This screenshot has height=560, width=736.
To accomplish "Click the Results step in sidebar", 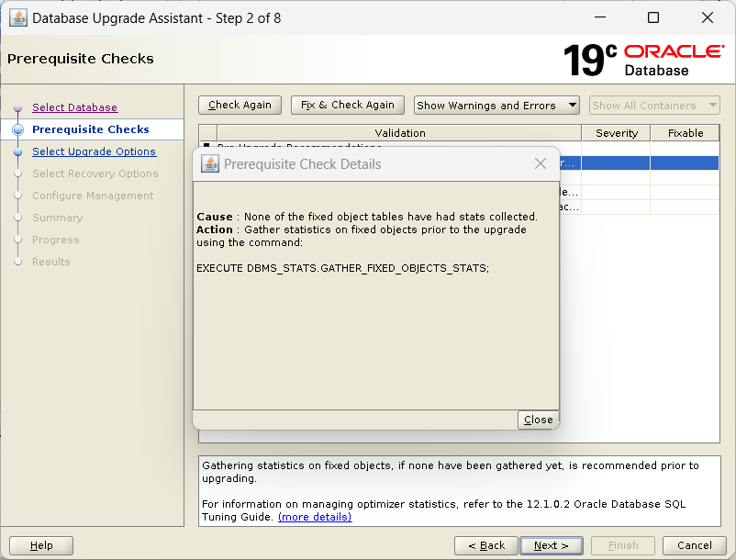I will (50, 262).
